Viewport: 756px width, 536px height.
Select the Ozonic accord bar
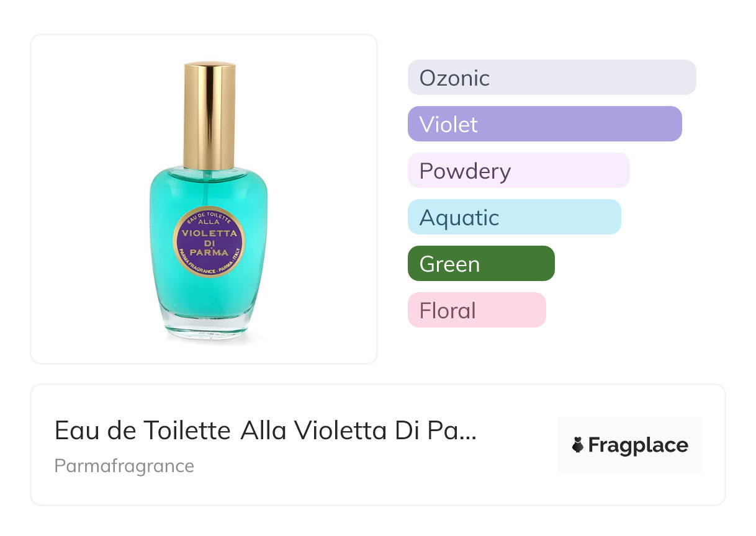tap(552, 78)
